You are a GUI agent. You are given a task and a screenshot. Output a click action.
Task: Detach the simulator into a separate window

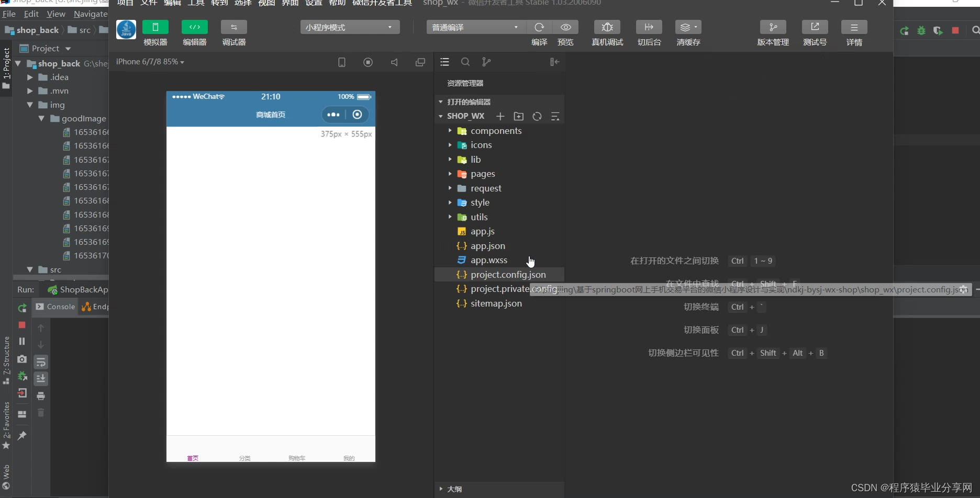(420, 62)
